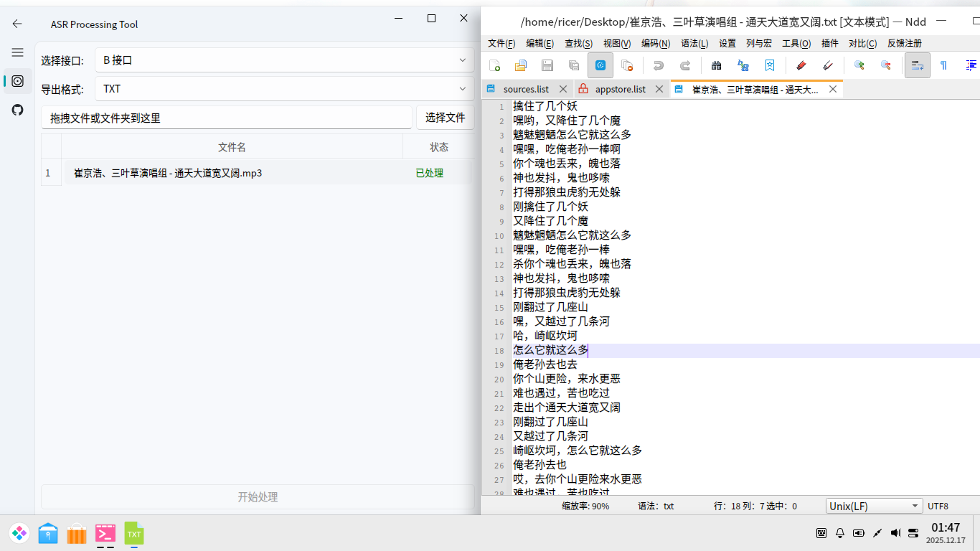Switch to the sources.list tab

click(x=526, y=89)
